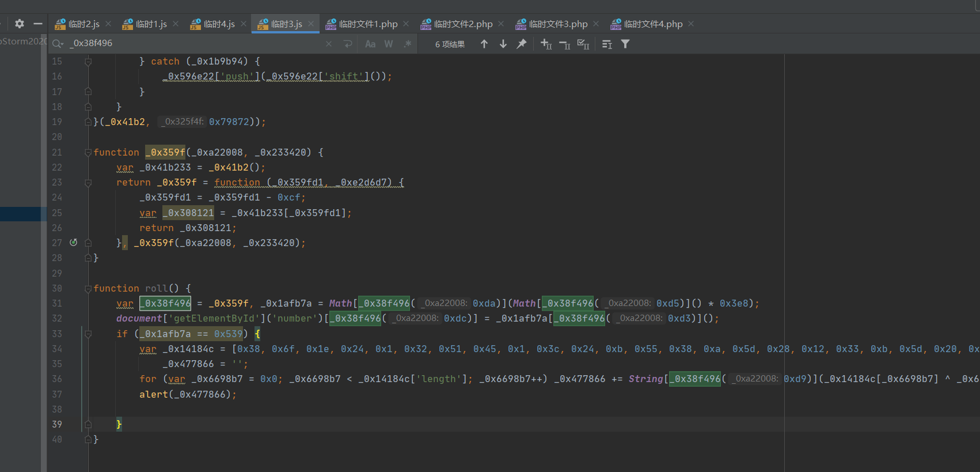Open multi-line search options icon

[607, 44]
